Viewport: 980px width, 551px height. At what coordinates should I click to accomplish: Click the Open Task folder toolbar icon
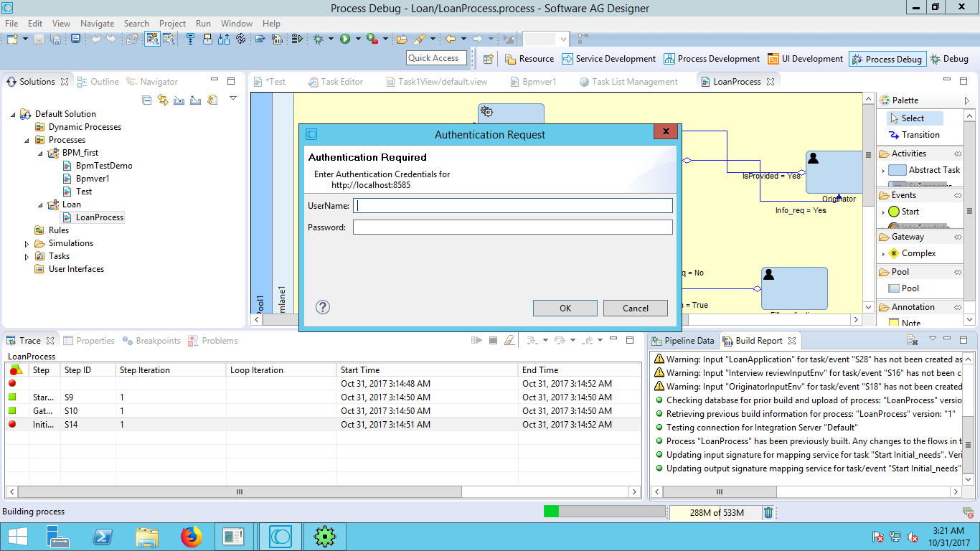(x=402, y=39)
